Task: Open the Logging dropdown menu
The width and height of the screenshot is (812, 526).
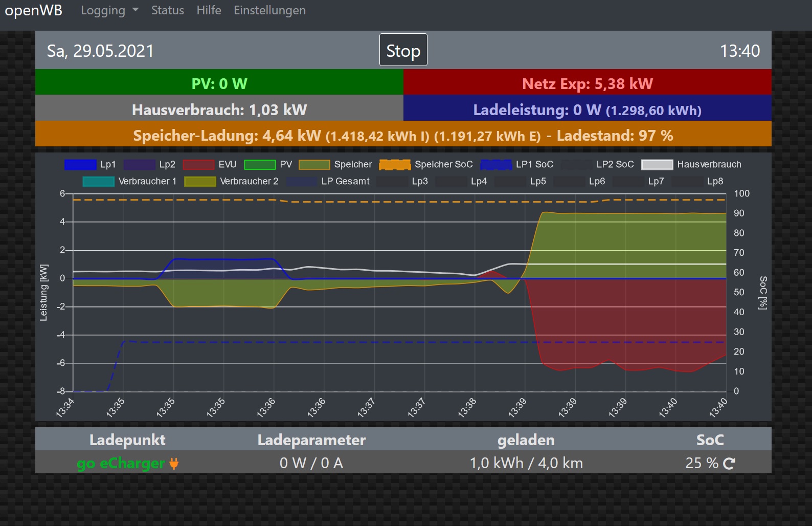Action: pyautogui.click(x=103, y=11)
